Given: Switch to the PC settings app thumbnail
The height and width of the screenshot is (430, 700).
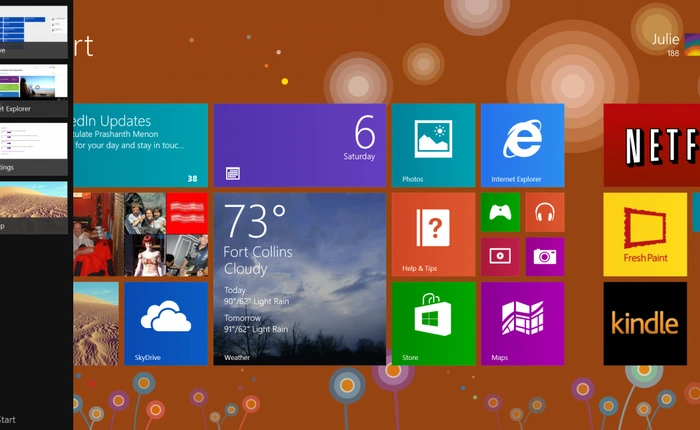Looking at the screenshot, I should tap(33, 149).
